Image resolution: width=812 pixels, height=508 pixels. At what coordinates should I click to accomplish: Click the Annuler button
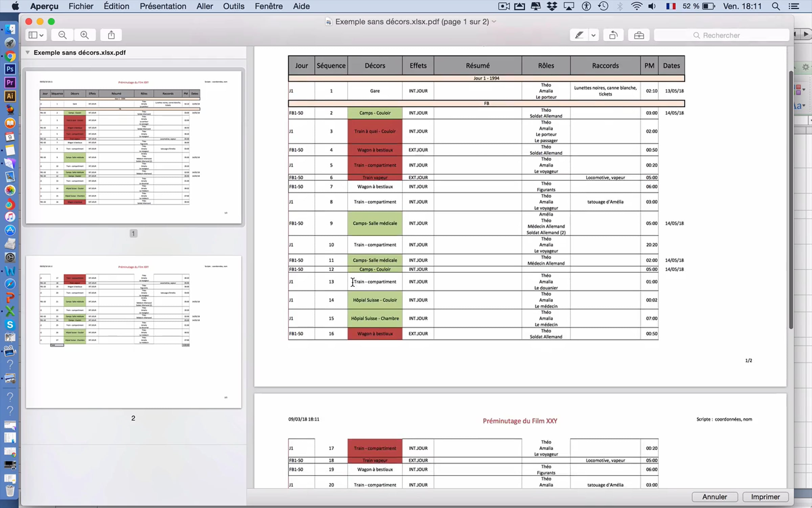click(715, 497)
